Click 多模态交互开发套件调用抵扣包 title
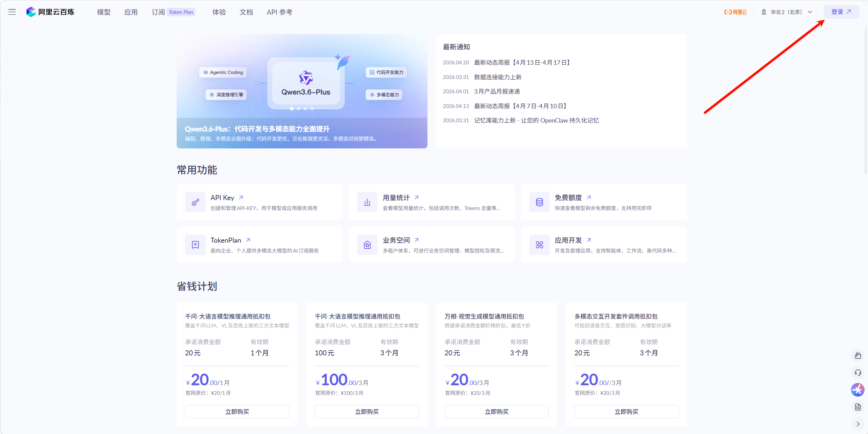Image resolution: width=868 pixels, height=434 pixels. pyautogui.click(x=616, y=317)
